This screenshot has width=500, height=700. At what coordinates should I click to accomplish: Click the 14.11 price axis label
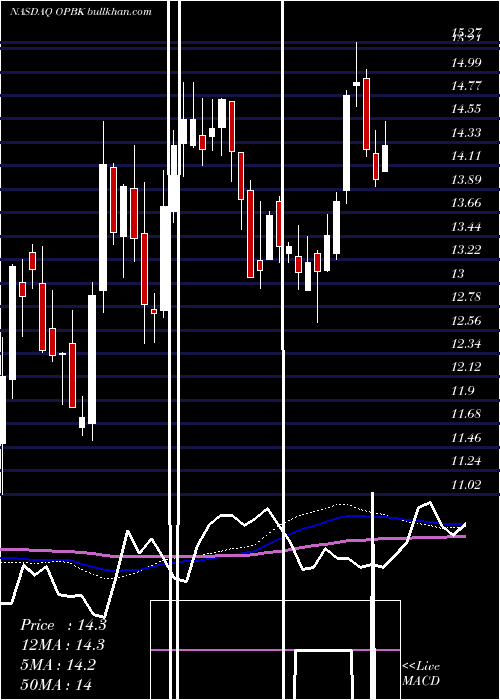pyautogui.click(x=466, y=156)
